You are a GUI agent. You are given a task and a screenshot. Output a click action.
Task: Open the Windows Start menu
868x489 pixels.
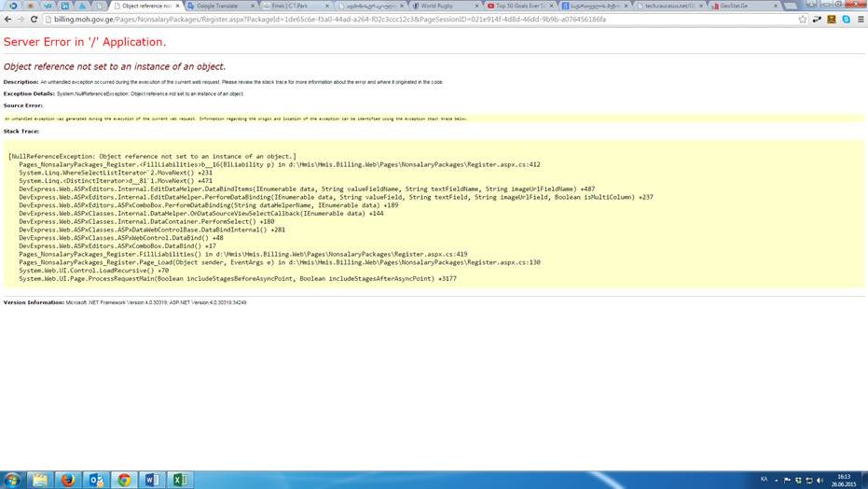(x=11, y=480)
